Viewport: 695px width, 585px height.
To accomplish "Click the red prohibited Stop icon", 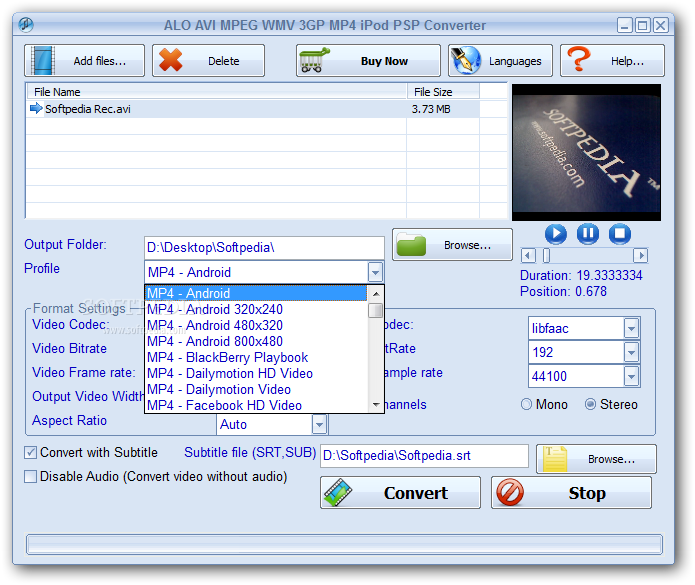I will pos(510,492).
